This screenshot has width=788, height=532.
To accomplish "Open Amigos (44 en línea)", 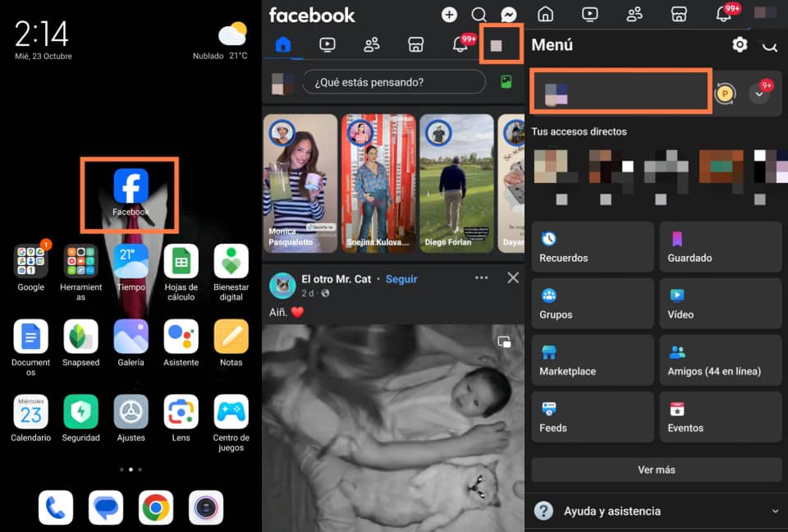I will click(x=721, y=360).
